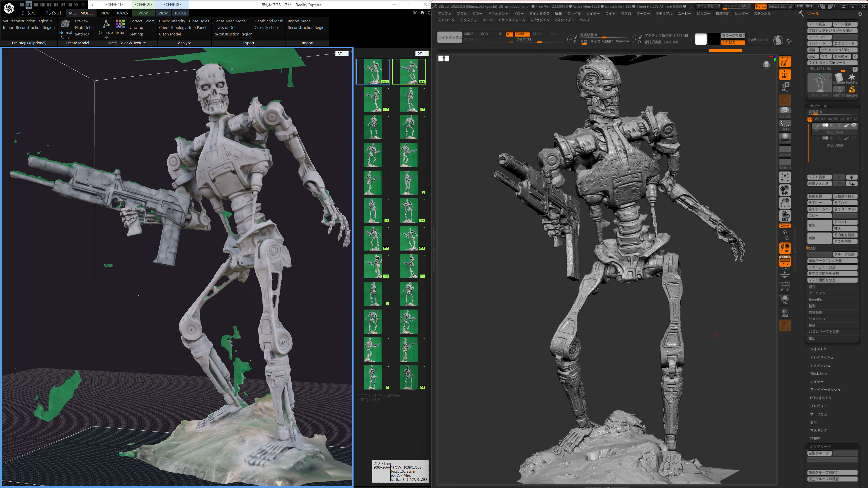Image resolution: width=868 pixels, height=488 pixels.
Task: Select first image thumbnail labeled 1039
Action: click(x=373, y=71)
